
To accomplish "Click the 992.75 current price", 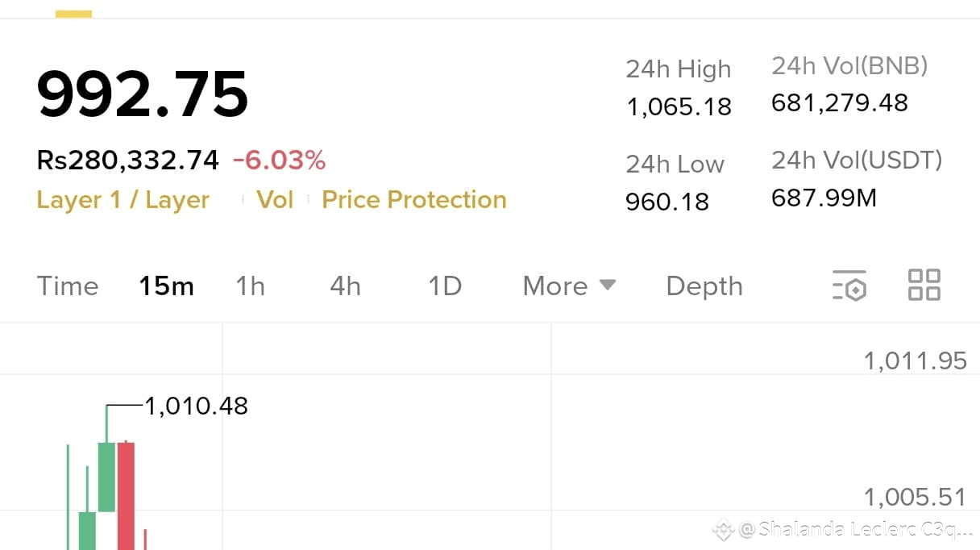I will point(143,95).
